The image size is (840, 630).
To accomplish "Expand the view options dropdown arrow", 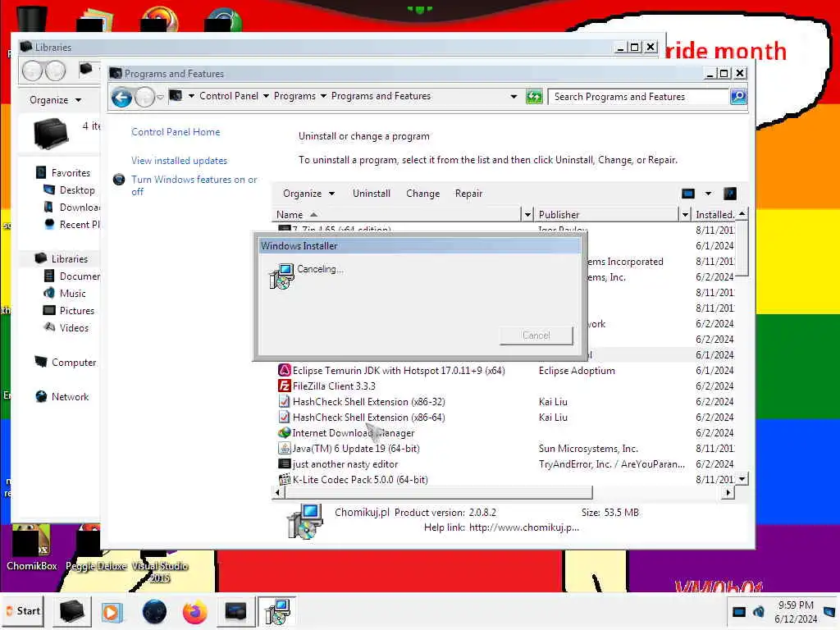I will [x=708, y=194].
